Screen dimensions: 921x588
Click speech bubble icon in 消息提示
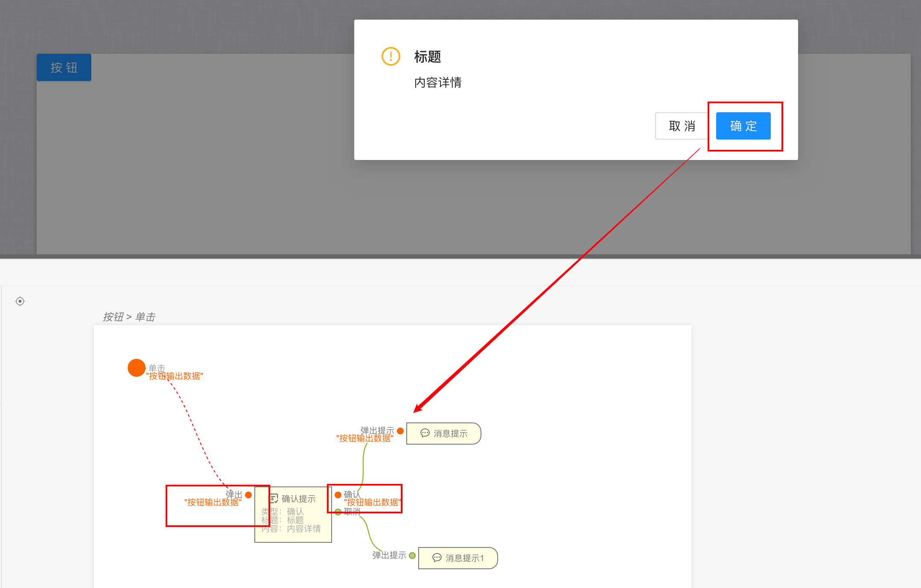[x=425, y=433]
